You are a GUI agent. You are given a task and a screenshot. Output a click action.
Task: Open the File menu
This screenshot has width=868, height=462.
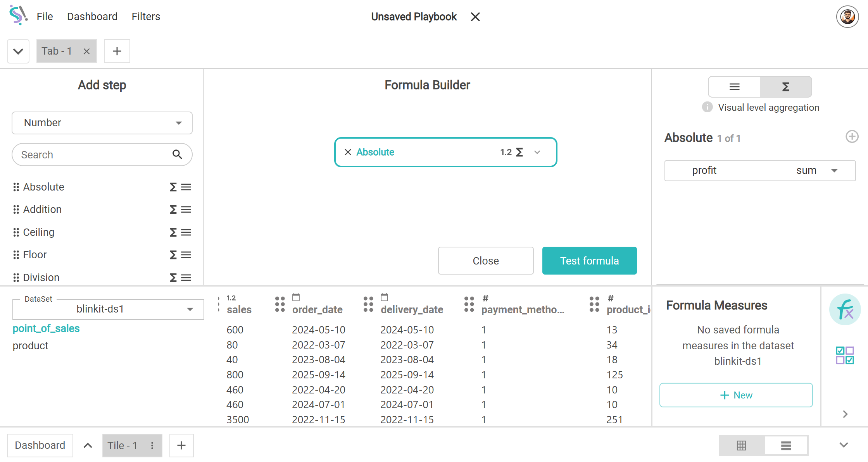(45, 17)
